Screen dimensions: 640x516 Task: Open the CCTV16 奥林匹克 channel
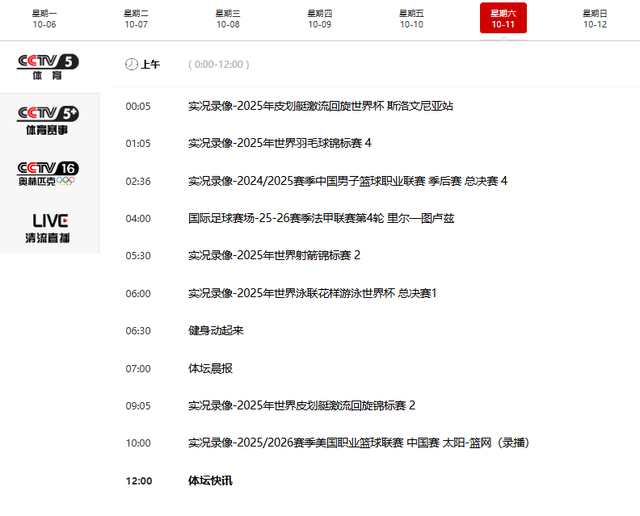click(x=49, y=173)
